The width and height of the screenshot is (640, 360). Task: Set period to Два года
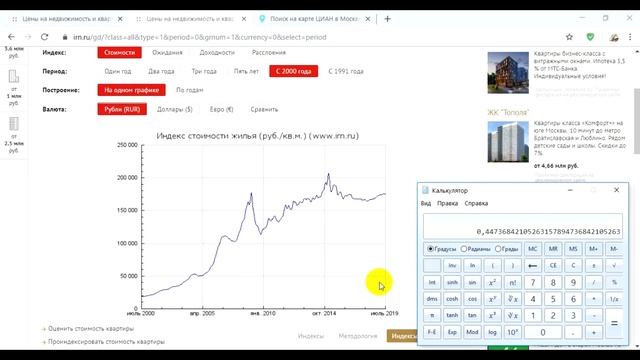(x=161, y=71)
